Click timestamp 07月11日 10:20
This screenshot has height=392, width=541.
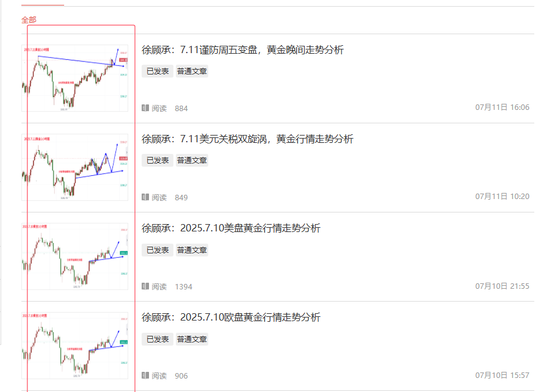coord(503,197)
